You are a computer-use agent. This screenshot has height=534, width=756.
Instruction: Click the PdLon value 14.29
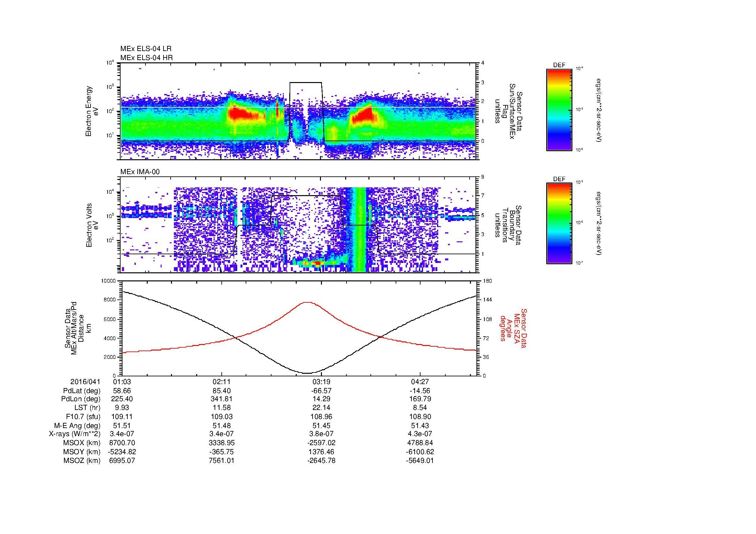pyautogui.click(x=321, y=399)
